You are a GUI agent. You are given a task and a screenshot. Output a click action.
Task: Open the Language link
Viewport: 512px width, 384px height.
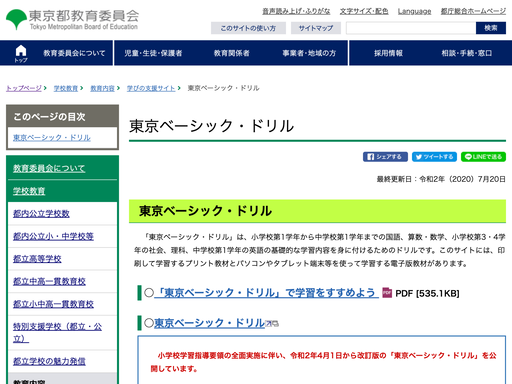(x=414, y=11)
